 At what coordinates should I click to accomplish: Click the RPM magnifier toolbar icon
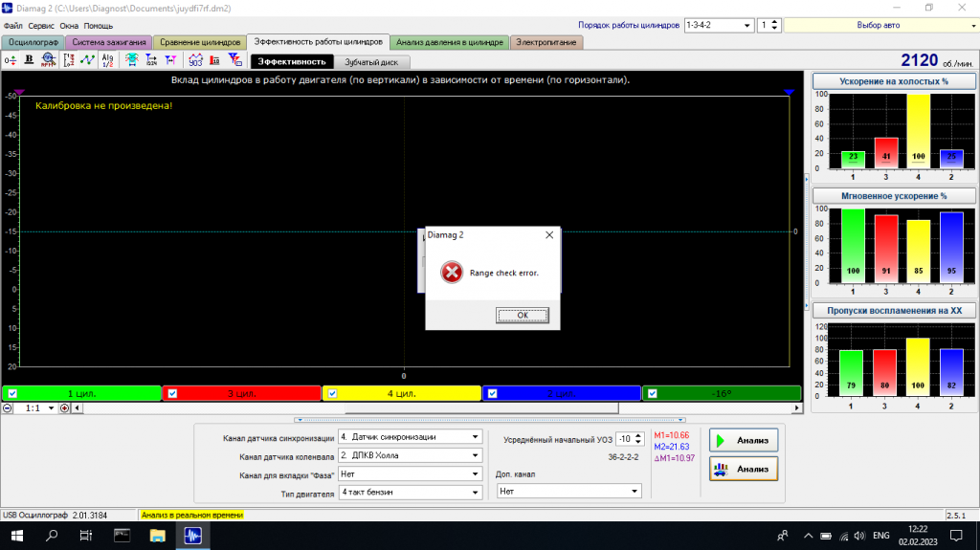48,60
